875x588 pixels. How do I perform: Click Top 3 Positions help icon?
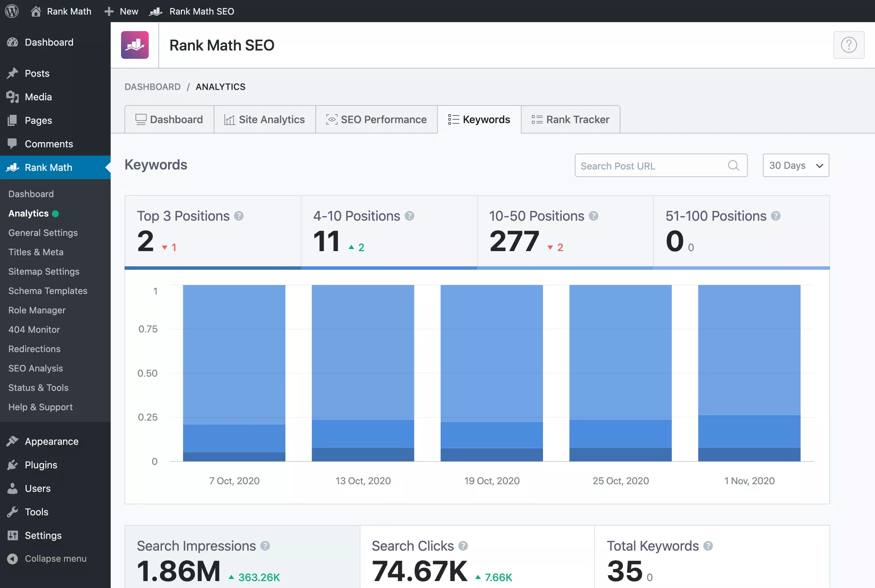click(x=239, y=216)
